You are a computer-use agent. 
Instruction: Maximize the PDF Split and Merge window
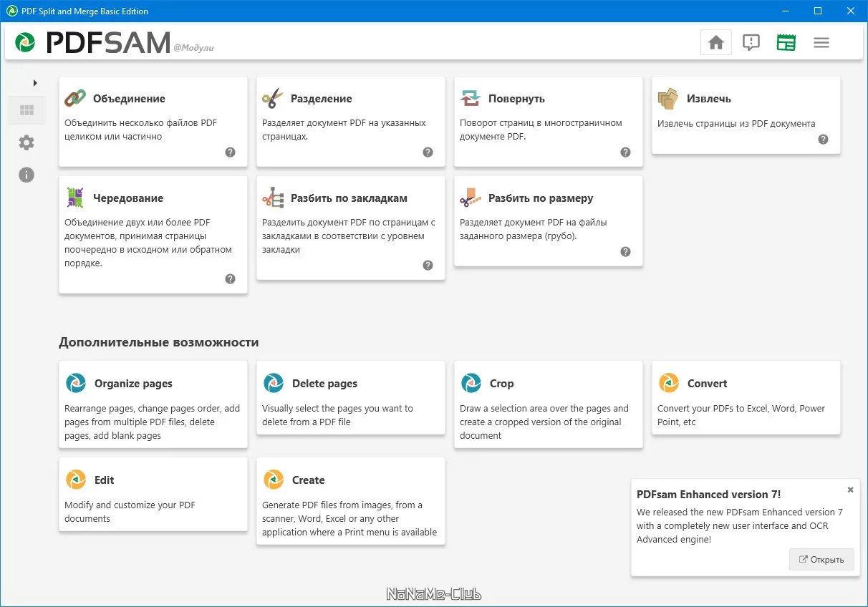coord(818,11)
